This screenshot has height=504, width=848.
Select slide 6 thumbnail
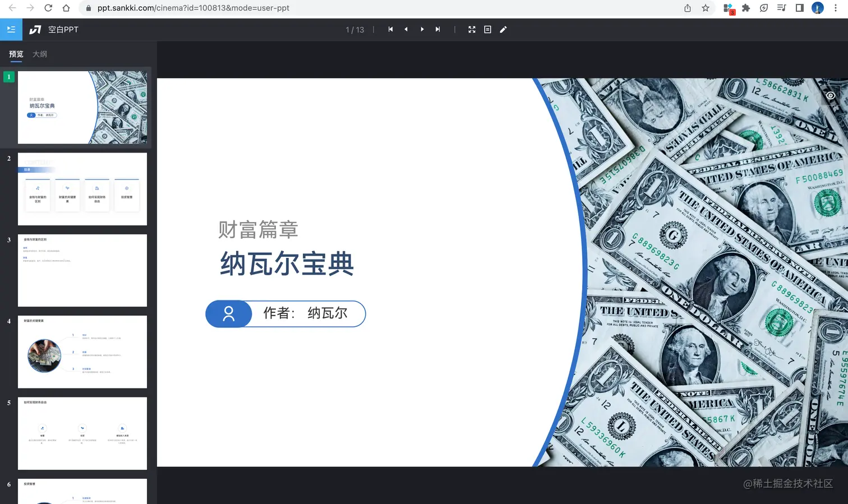point(82,491)
